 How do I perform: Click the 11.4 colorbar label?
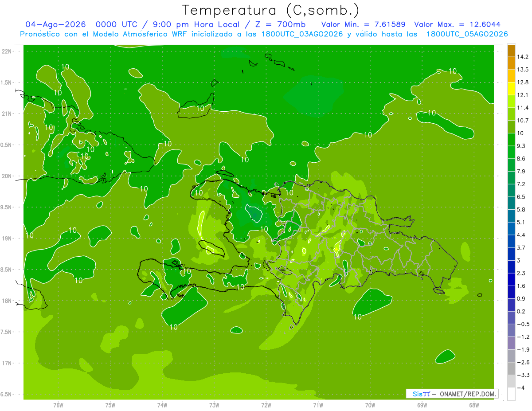(523, 108)
